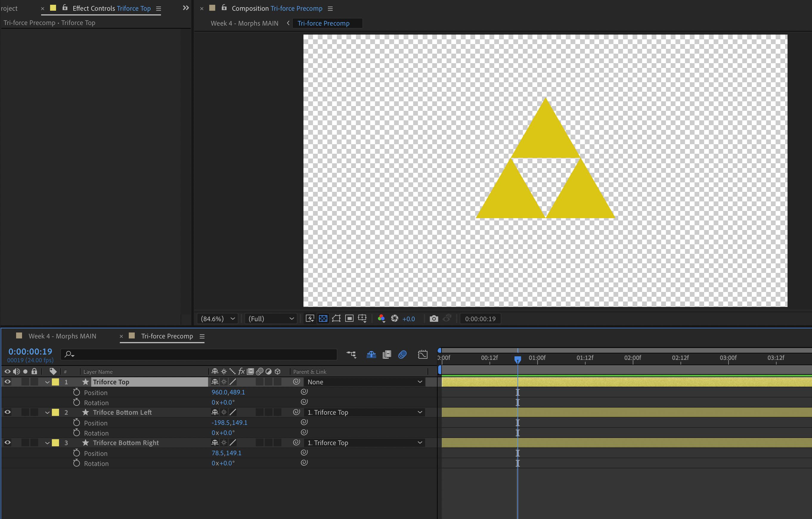The width and height of the screenshot is (812, 519).
Task: Click the resolution dropdown showing Full
Action: coord(269,319)
